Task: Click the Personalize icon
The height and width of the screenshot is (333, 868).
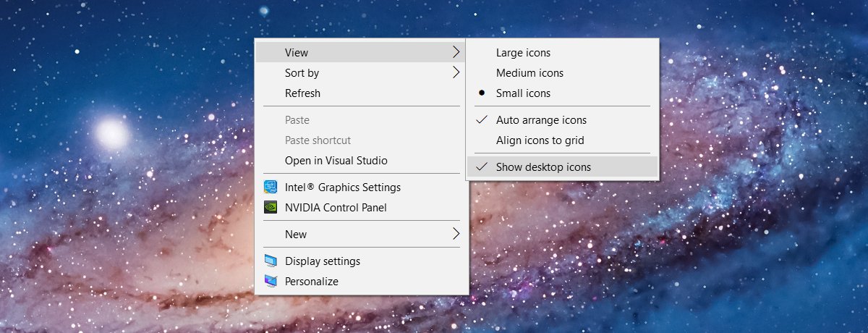Action: (271, 281)
